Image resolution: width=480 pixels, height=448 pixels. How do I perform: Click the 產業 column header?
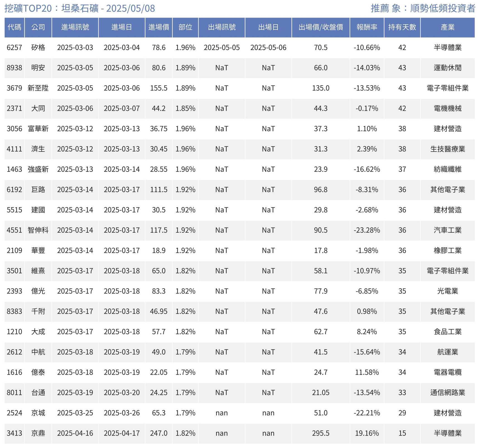click(448, 27)
